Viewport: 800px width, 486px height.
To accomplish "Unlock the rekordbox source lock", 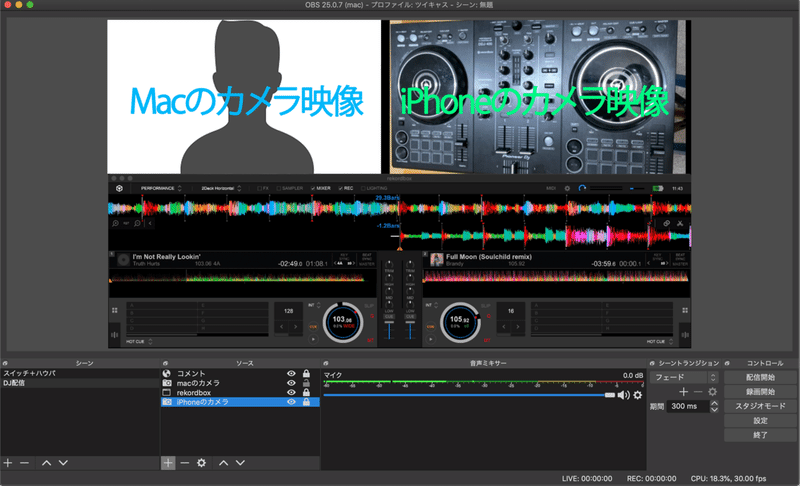I will click(x=306, y=393).
